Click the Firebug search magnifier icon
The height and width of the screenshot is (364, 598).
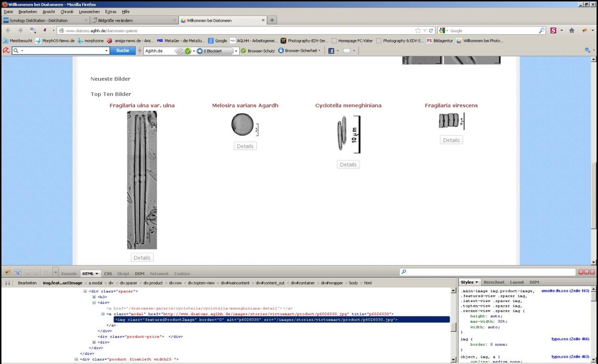click(404, 273)
